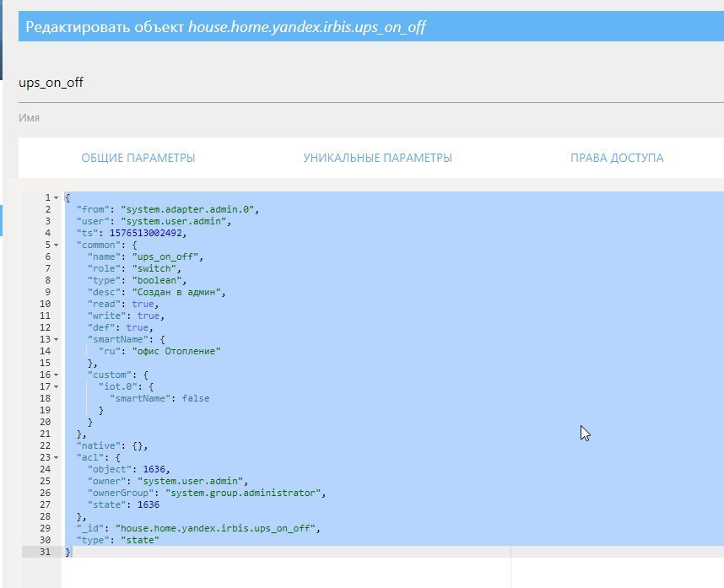Click the "object" value 1636

[x=154, y=469]
